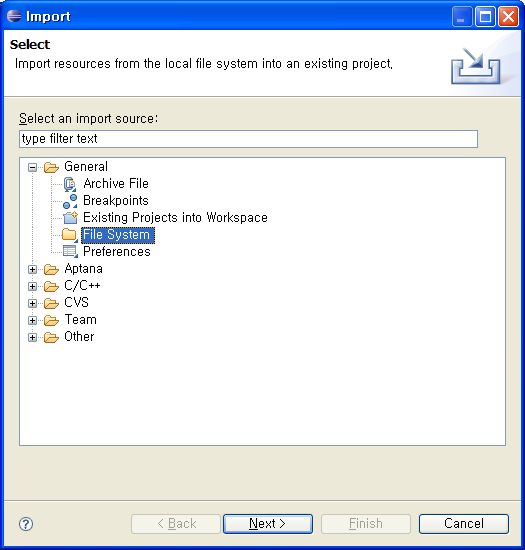
Task: Click the File System folder icon
Action: [x=70, y=235]
